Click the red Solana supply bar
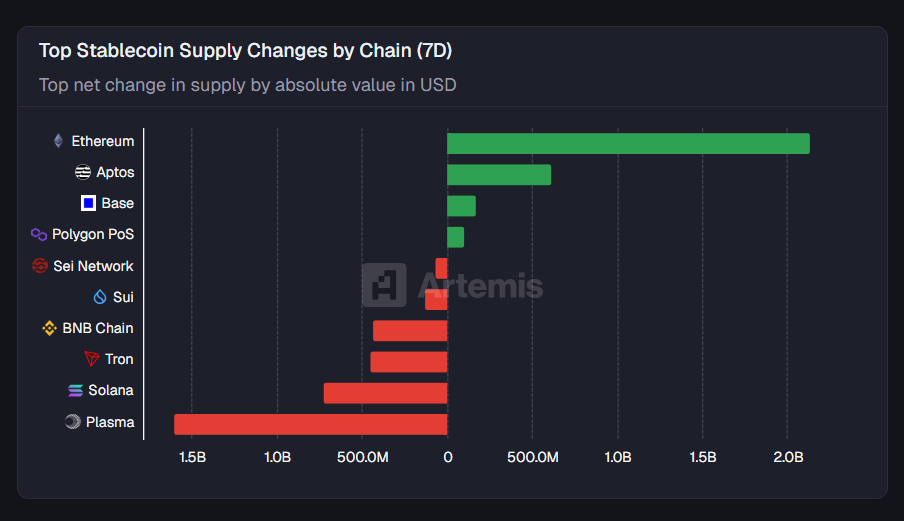904x521 pixels. pos(385,393)
